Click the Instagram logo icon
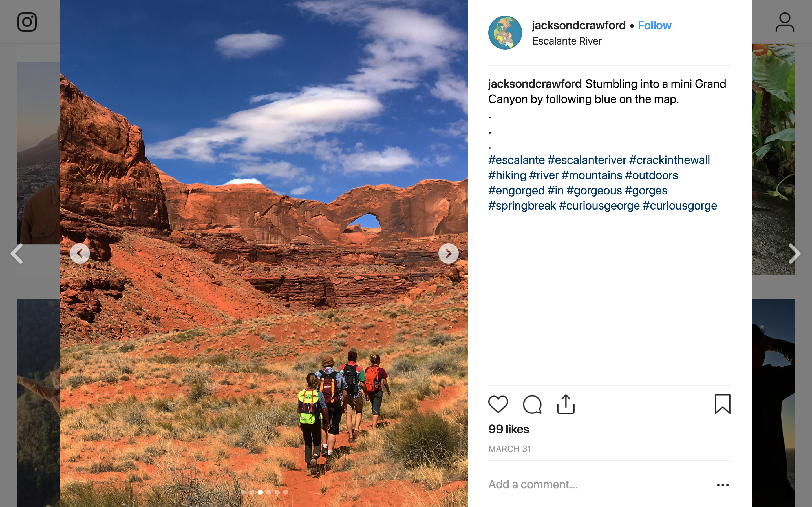This screenshot has width=812, height=507. (x=27, y=22)
